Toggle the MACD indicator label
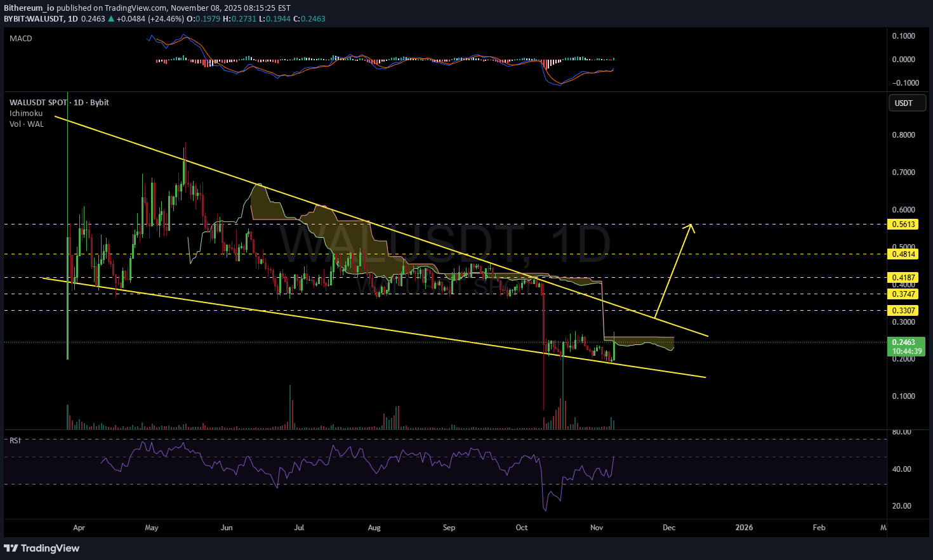The width and height of the screenshot is (933, 560). pyautogui.click(x=21, y=39)
